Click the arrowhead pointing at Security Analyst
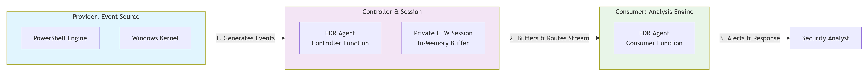The image size is (868, 76). click(788, 38)
